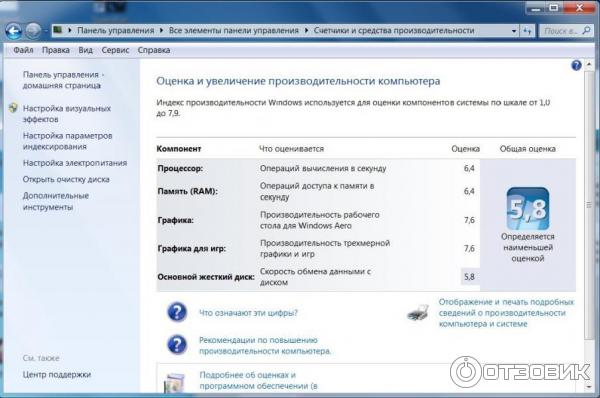Click Рекомендации по повышению производительности компьютера link
600x398 pixels.
pyautogui.click(x=265, y=346)
